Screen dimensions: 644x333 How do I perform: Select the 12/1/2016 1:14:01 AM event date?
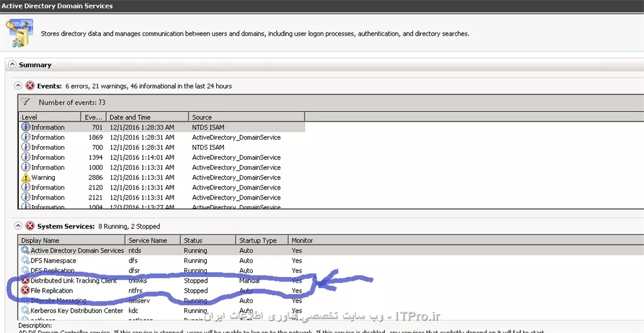[x=142, y=157]
